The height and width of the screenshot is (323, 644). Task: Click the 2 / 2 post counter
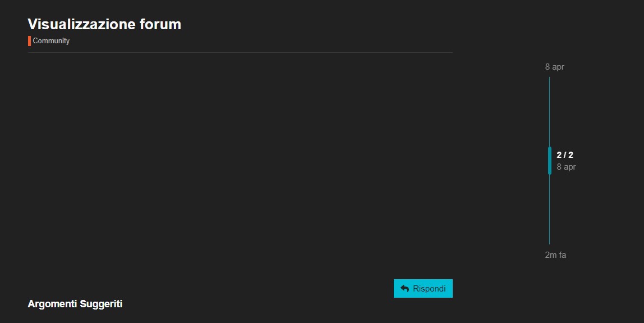coord(565,155)
